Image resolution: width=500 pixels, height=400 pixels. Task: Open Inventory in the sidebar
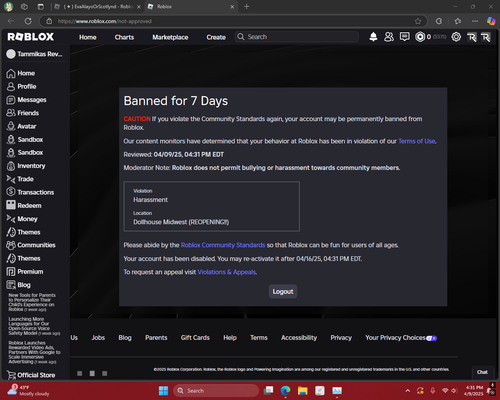click(26, 166)
